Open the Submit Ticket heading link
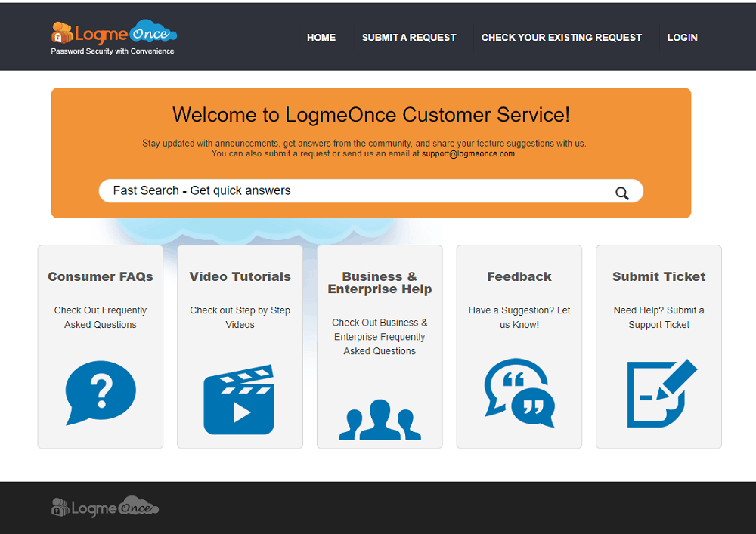This screenshot has height=534, width=756. (658, 276)
